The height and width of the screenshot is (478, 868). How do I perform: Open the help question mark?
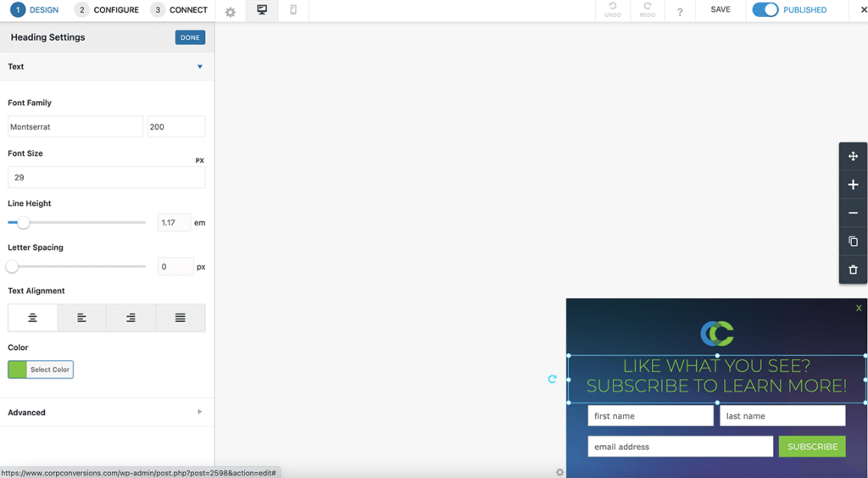click(x=680, y=12)
